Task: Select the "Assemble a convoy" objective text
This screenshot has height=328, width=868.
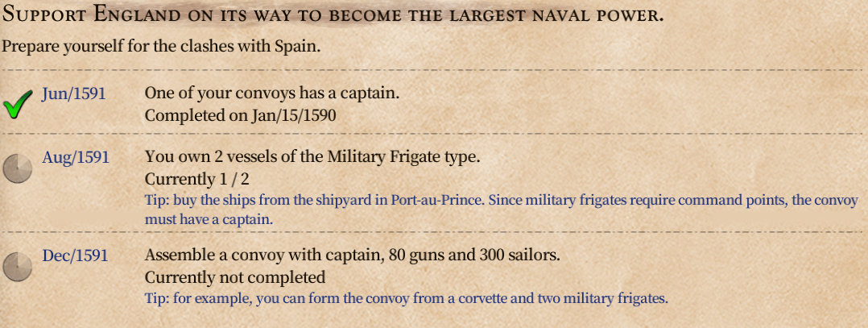Action: pos(352,255)
